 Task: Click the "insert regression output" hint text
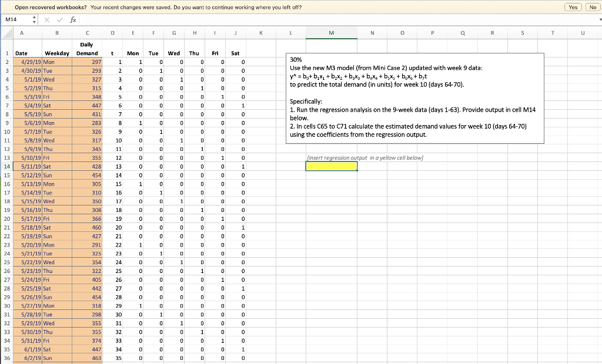point(365,158)
